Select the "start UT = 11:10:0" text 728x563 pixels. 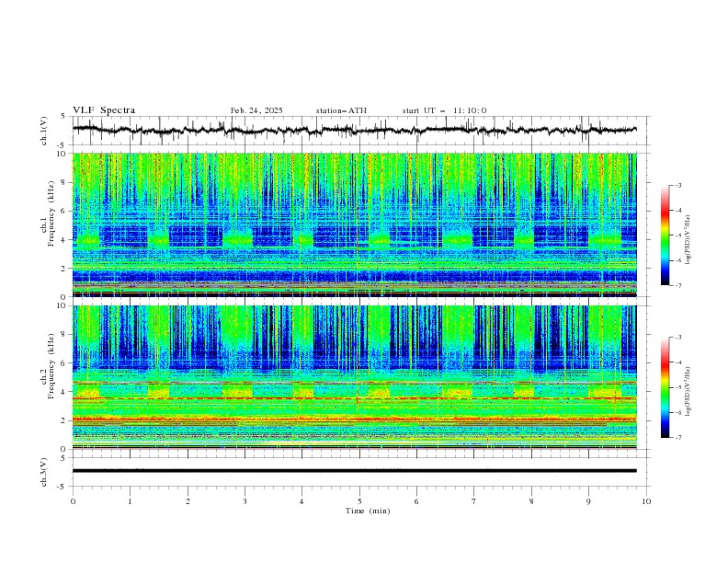(x=444, y=110)
